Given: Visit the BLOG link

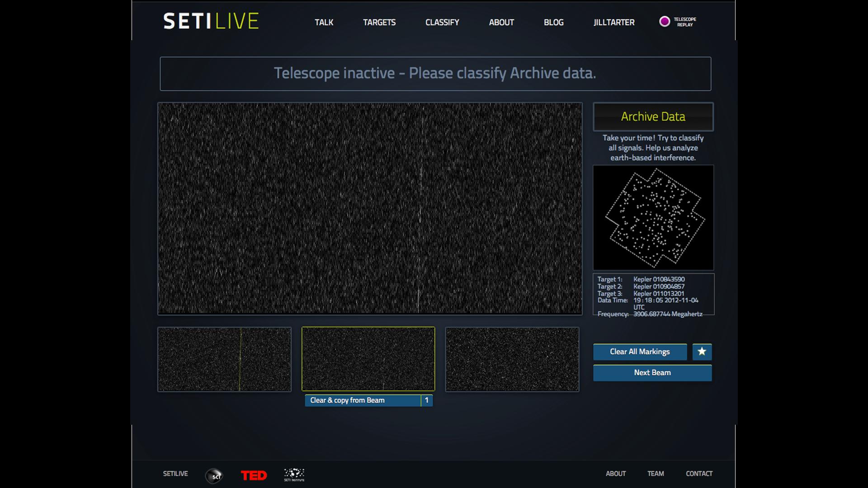Looking at the screenshot, I should [x=553, y=22].
